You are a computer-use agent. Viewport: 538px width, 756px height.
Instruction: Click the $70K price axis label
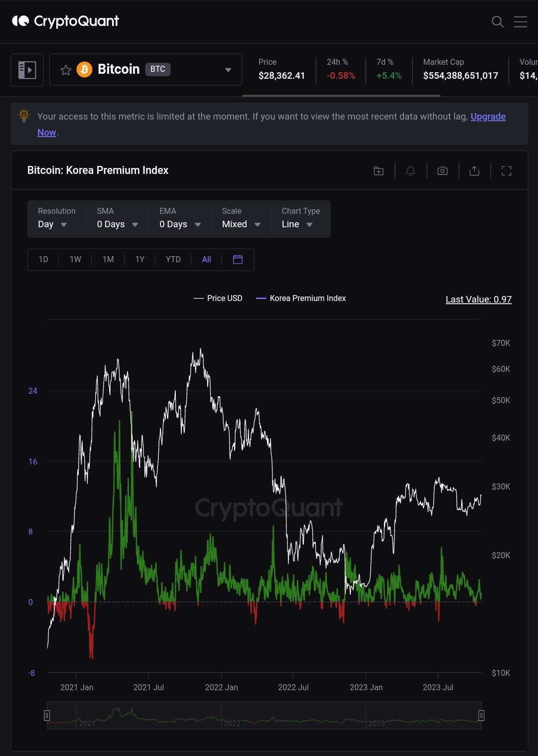(501, 343)
